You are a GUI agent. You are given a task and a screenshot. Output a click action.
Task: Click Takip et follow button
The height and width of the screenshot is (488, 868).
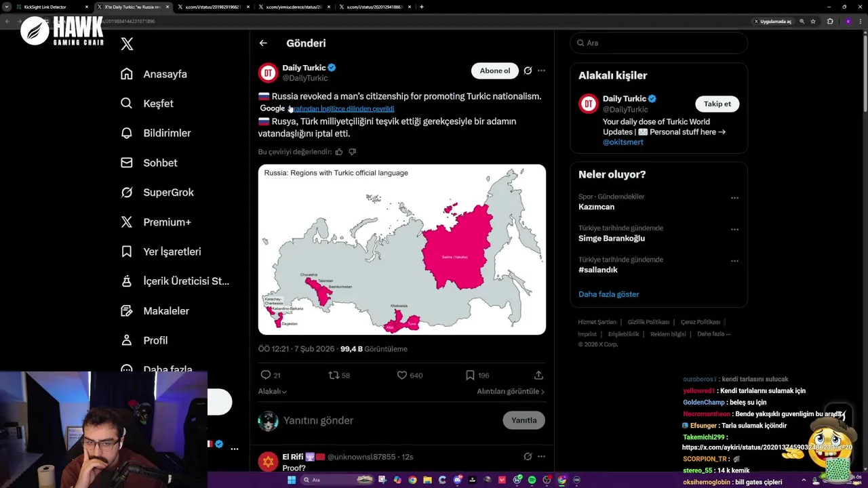[717, 104]
